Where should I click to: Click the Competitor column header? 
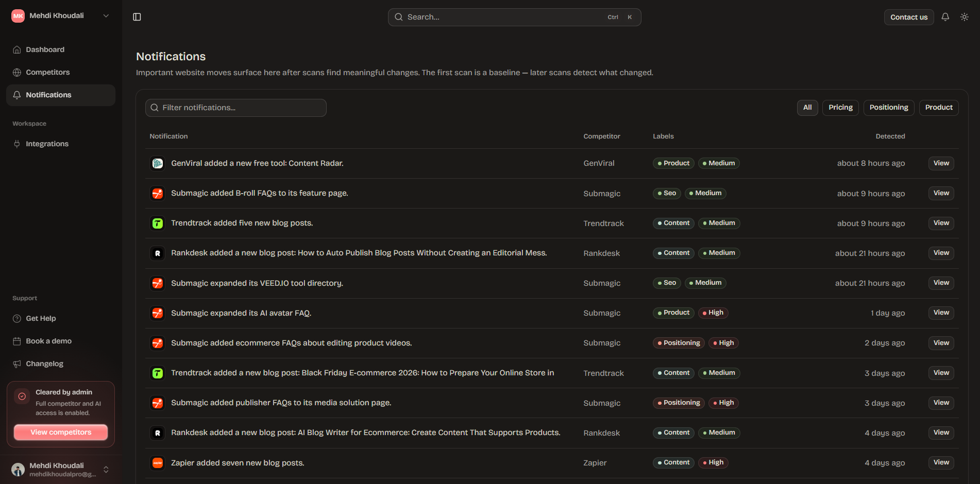click(602, 136)
